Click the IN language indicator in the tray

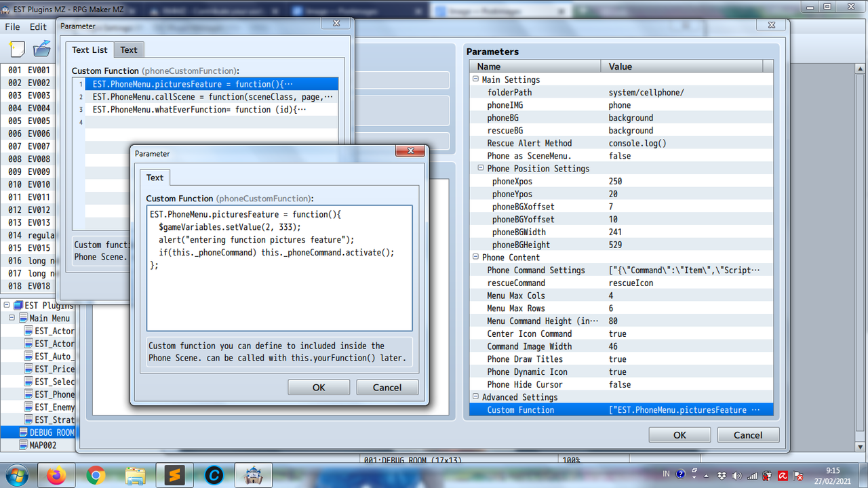[x=667, y=474]
